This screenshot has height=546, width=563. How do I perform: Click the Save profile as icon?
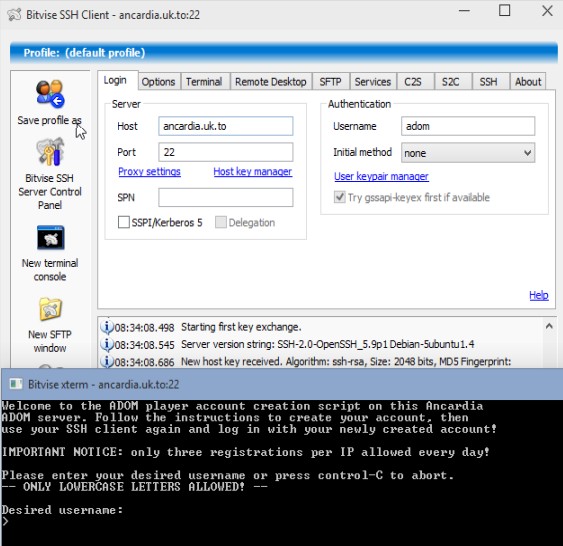coord(50,94)
